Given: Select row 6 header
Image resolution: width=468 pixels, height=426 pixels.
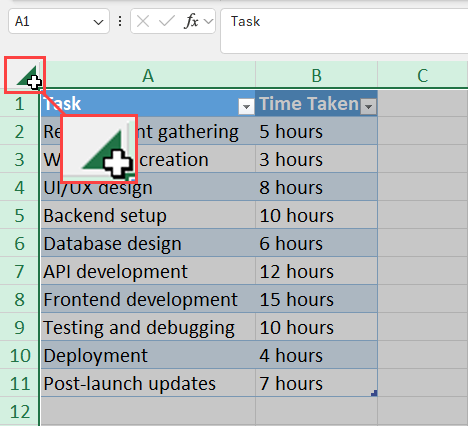Looking at the screenshot, I should click(x=19, y=243).
